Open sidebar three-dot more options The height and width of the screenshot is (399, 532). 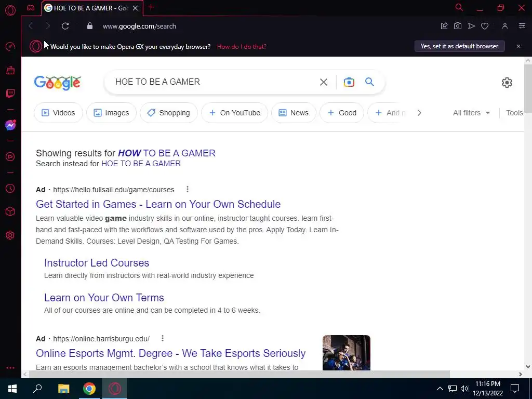(x=10, y=368)
